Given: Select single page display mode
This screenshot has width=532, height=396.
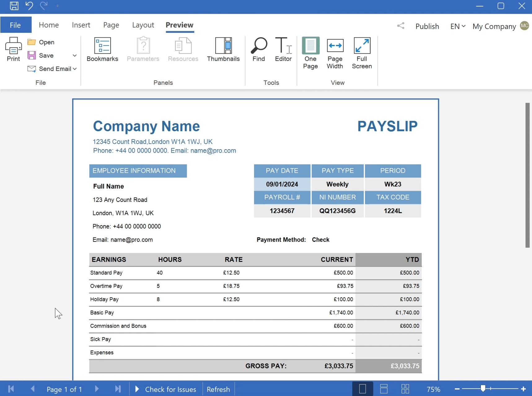Looking at the screenshot, I should click(x=363, y=389).
